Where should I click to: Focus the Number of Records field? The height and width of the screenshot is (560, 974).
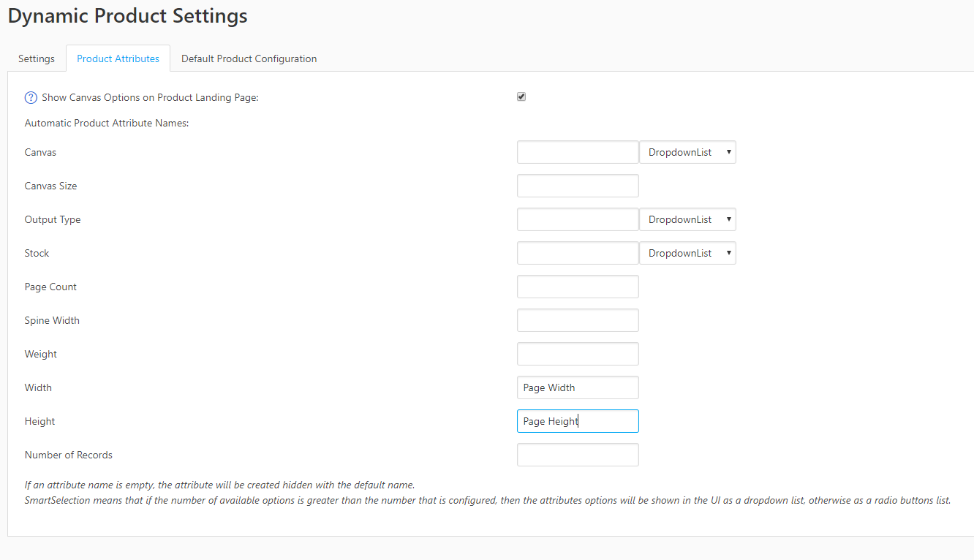click(x=578, y=455)
